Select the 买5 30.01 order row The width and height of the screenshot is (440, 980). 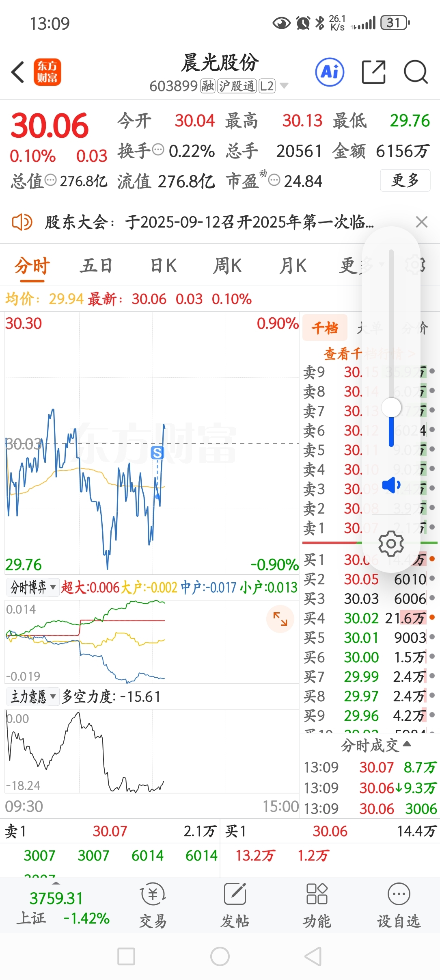tap(369, 637)
